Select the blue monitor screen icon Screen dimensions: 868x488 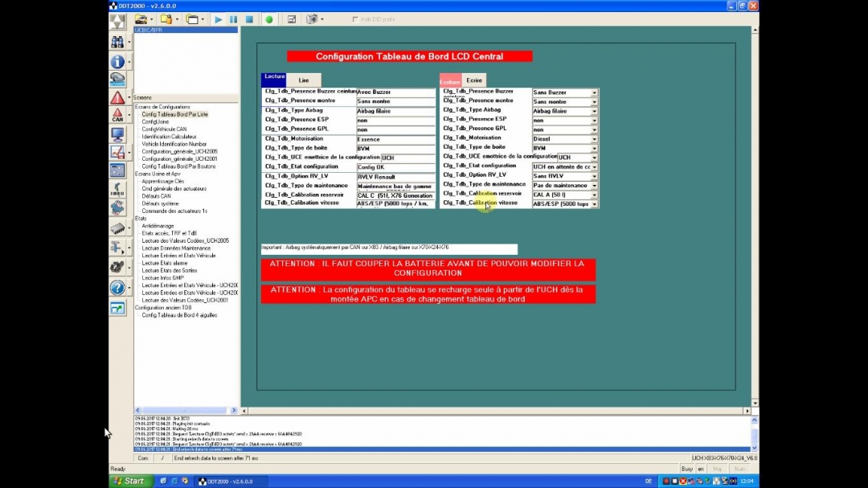tap(117, 134)
